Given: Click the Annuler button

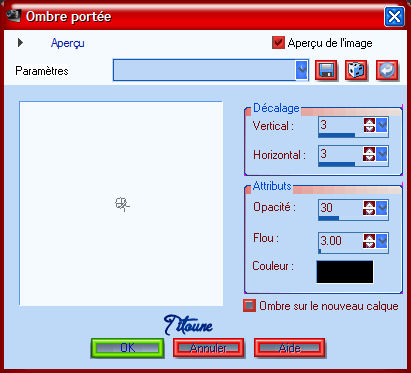Looking at the screenshot, I should click(x=209, y=348).
